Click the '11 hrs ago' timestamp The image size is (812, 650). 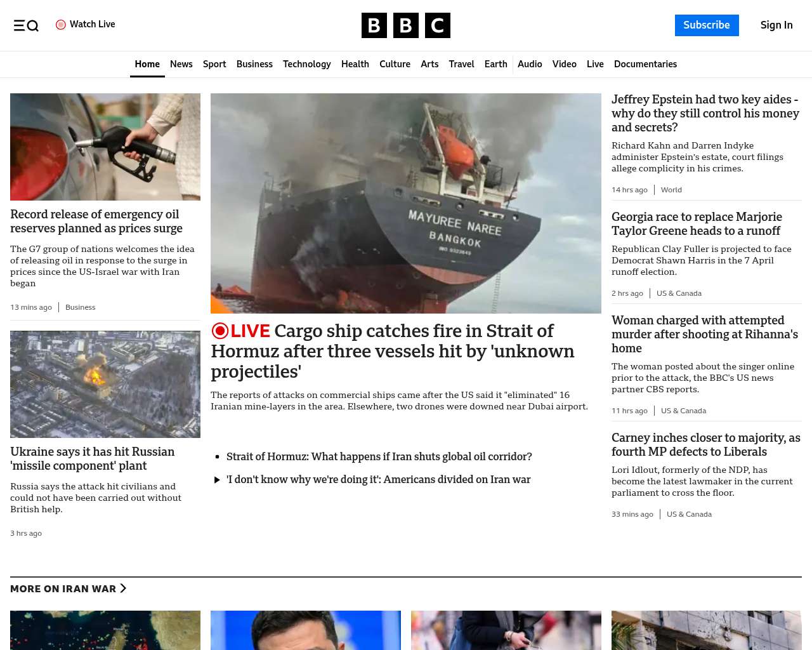point(629,411)
